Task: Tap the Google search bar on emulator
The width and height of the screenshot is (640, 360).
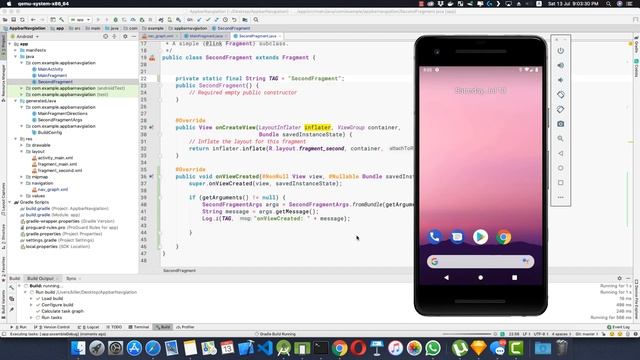Action: point(480,261)
